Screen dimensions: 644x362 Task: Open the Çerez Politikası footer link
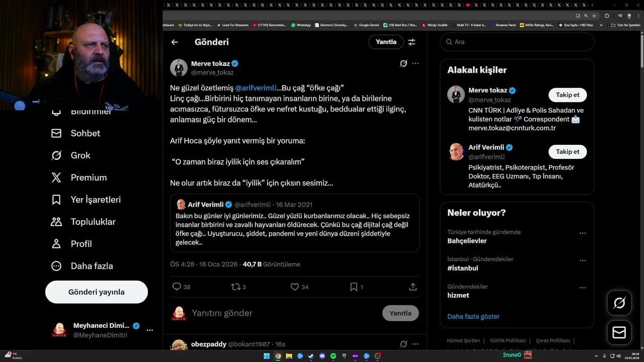coord(553,340)
